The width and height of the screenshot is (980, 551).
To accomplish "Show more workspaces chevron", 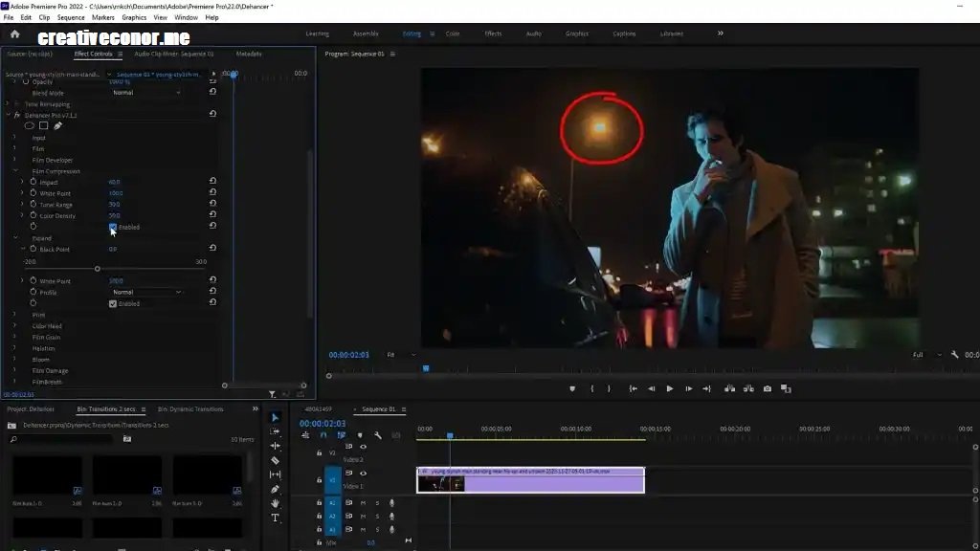I will coord(720,33).
